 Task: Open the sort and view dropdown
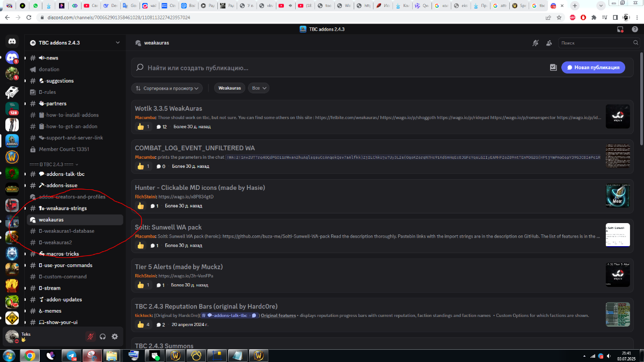[x=167, y=88]
